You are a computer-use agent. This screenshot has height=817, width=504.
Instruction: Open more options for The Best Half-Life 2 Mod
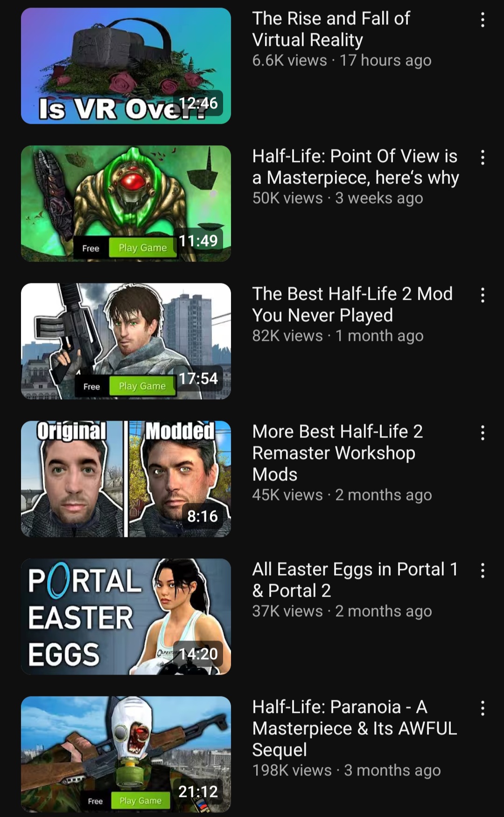point(483,295)
